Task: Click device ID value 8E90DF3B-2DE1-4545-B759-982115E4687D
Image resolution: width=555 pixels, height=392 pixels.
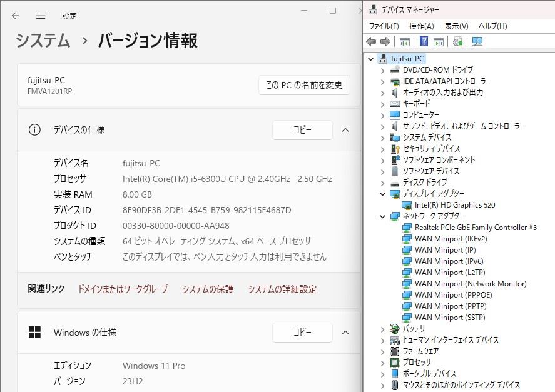Action: tap(206, 210)
